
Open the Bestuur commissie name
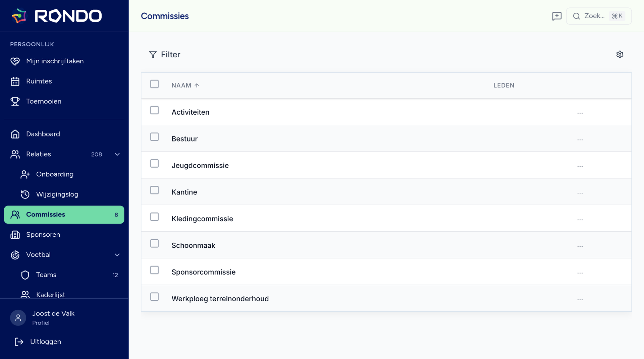184,139
